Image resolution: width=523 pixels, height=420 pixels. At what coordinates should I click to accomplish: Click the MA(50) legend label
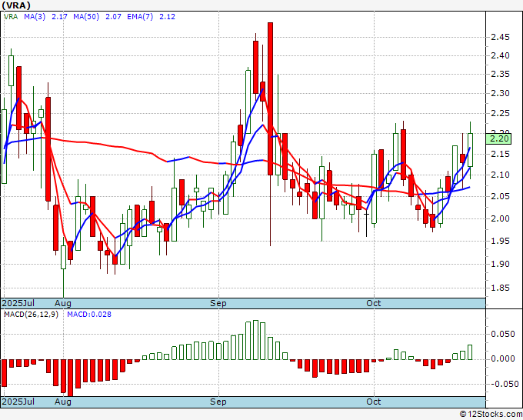click(86, 17)
